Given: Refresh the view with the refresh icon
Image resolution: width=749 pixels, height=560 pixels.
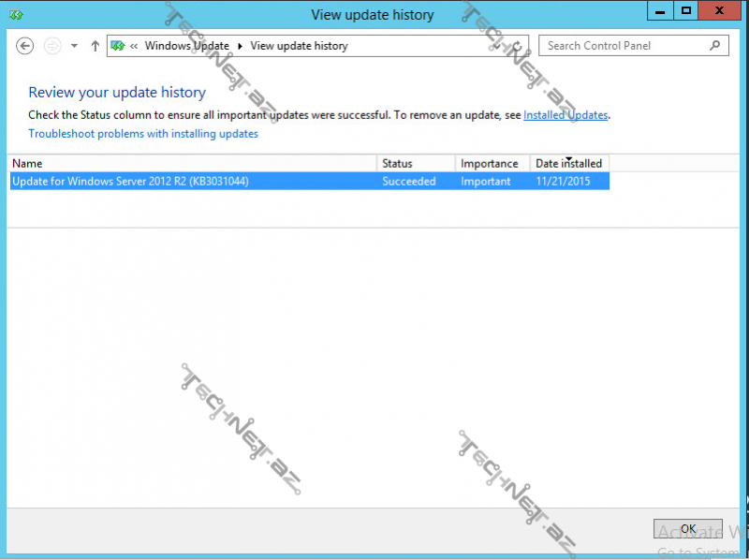Looking at the screenshot, I should coord(516,46).
